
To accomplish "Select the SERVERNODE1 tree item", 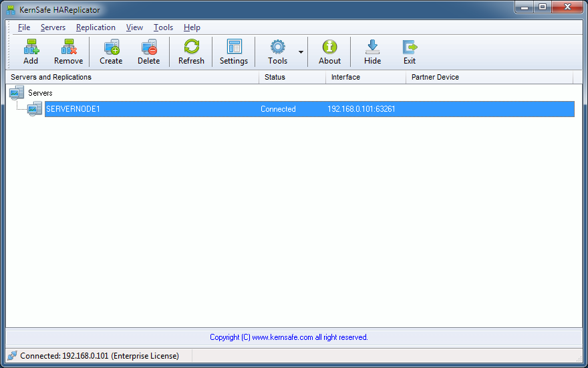I will click(309, 109).
